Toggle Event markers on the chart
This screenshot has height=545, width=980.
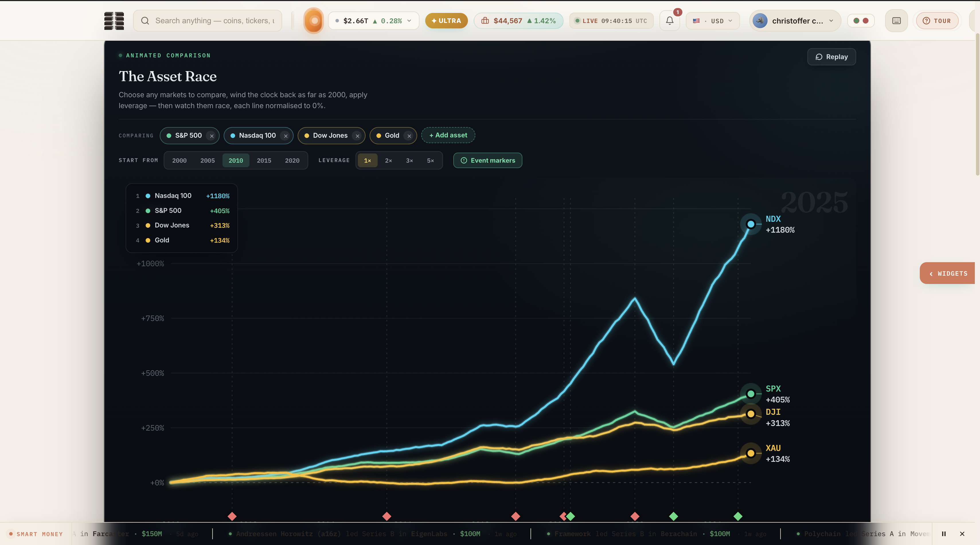[488, 161]
